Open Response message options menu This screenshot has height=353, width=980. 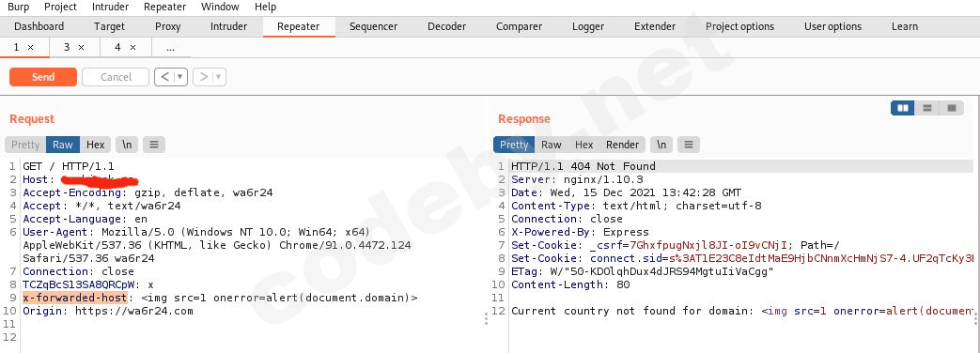point(688,145)
